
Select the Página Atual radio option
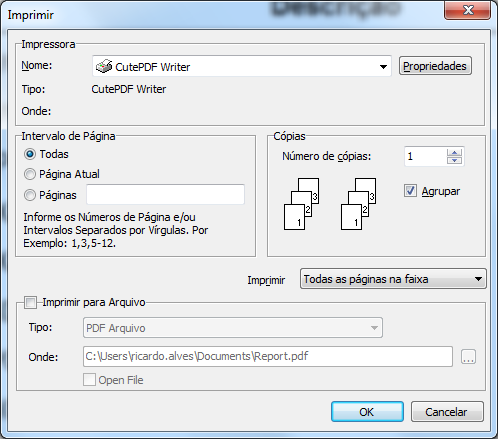[x=30, y=174]
